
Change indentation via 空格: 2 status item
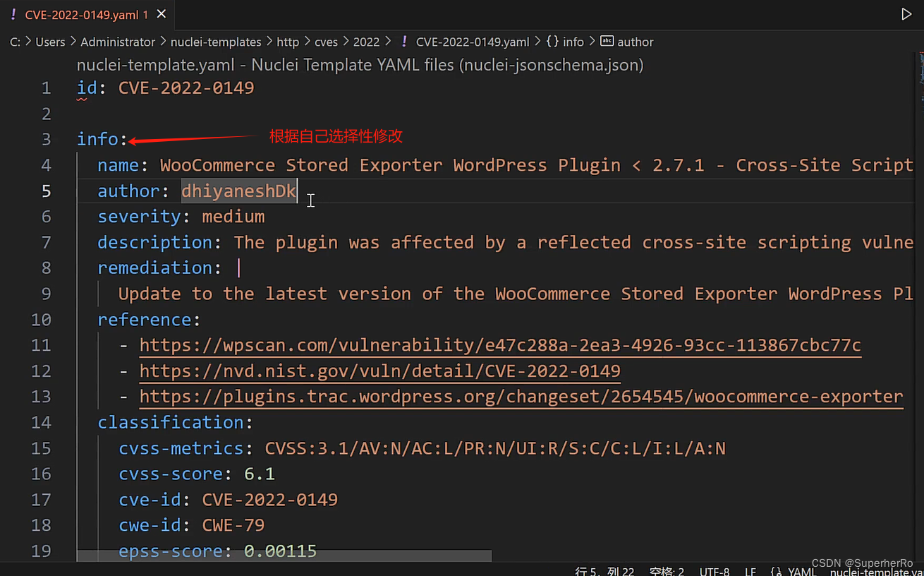coord(667,571)
